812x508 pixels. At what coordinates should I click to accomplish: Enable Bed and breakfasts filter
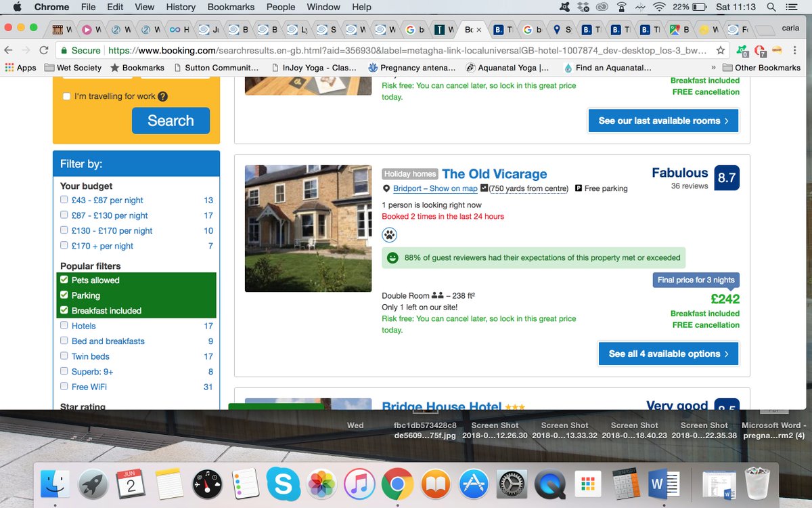pos(64,341)
